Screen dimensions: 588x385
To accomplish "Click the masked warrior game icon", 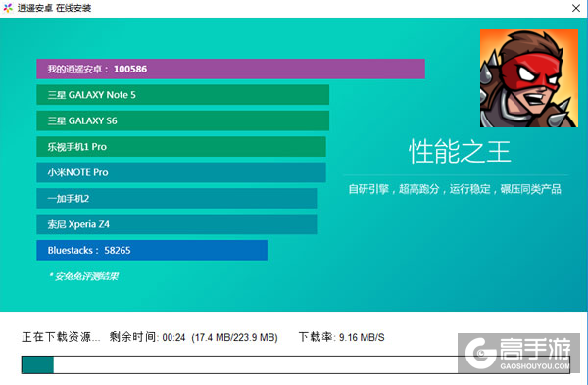I will tap(529, 78).
